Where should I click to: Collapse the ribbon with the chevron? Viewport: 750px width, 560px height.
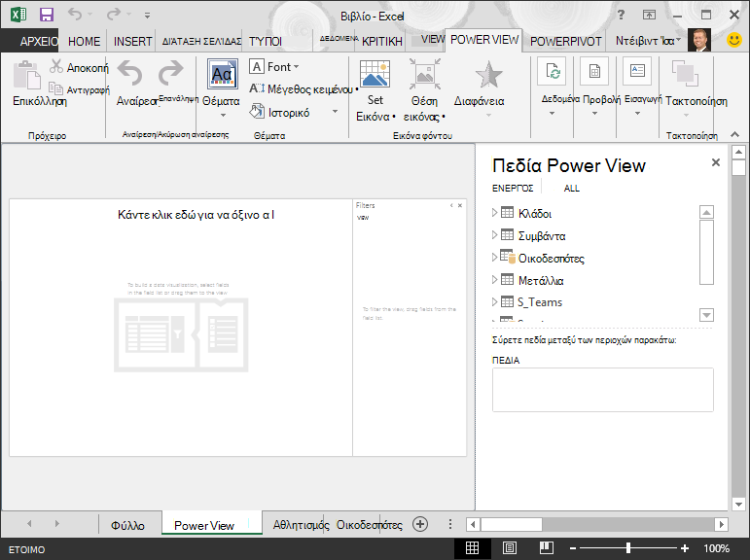click(735, 135)
